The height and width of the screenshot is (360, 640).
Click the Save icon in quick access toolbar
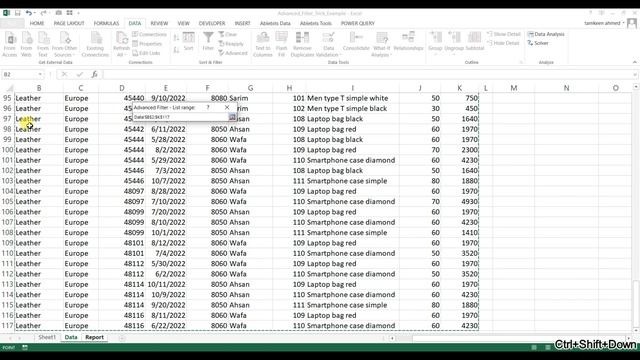(x=18, y=13)
